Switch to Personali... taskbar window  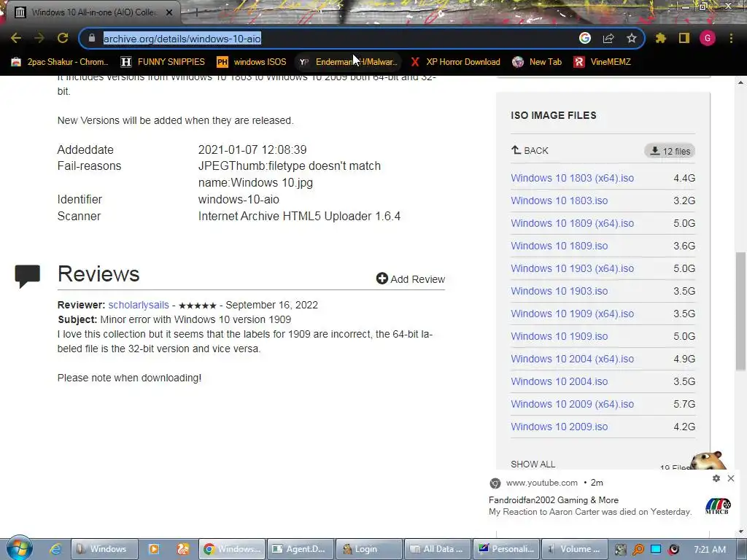[x=506, y=549]
